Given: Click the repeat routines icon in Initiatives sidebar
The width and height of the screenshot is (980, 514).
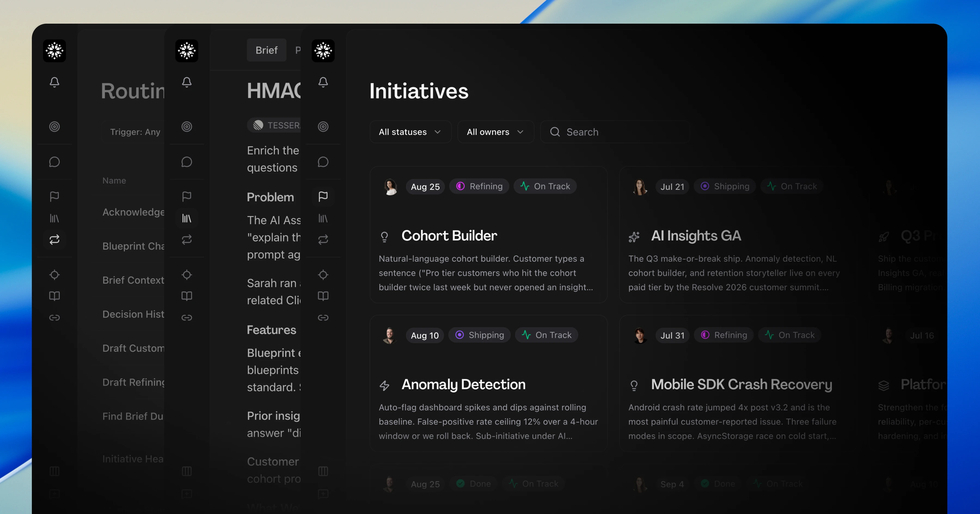Looking at the screenshot, I should point(323,240).
